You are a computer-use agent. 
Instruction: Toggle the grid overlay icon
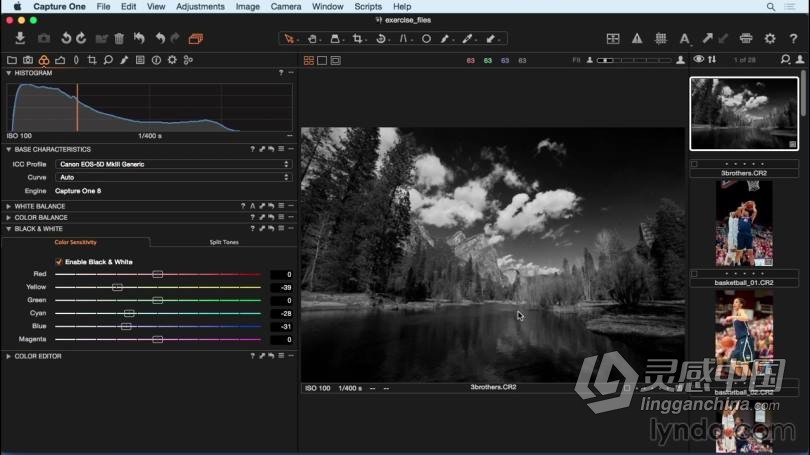pyautogui.click(x=661, y=39)
